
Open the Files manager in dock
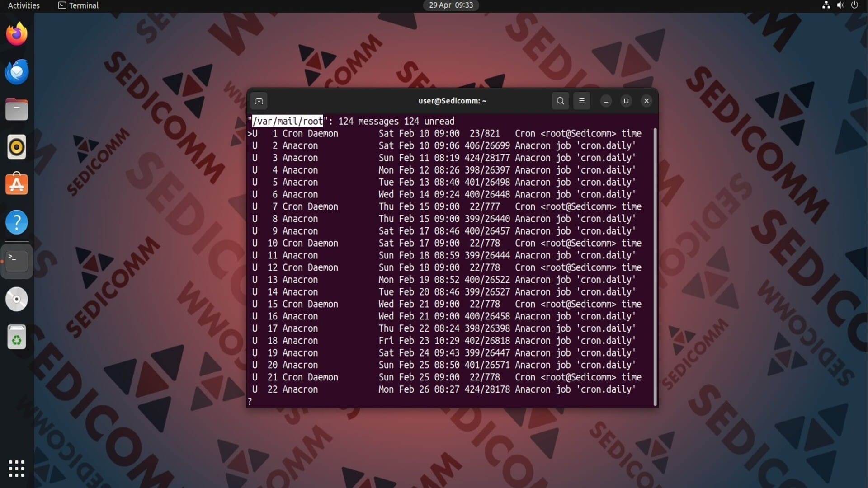coord(17,109)
